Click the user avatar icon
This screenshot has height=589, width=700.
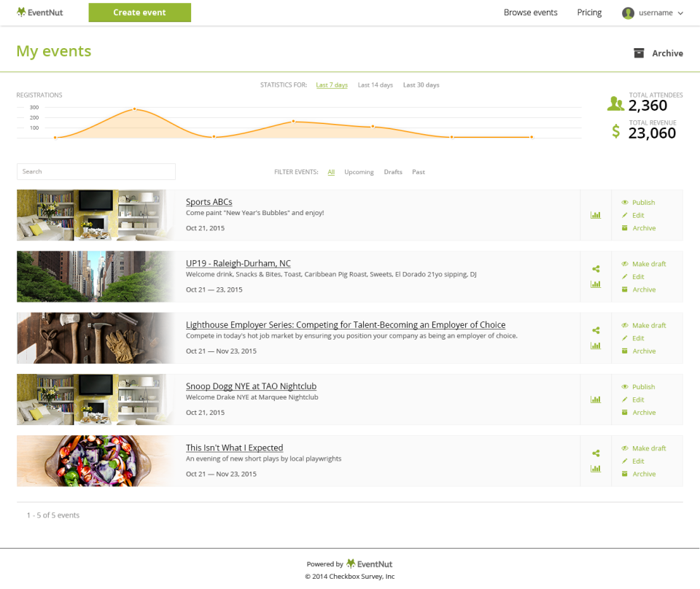[628, 13]
